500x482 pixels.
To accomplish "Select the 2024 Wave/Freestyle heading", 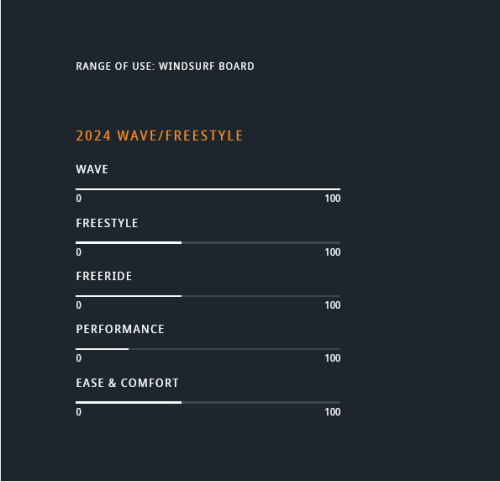I will pos(159,136).
